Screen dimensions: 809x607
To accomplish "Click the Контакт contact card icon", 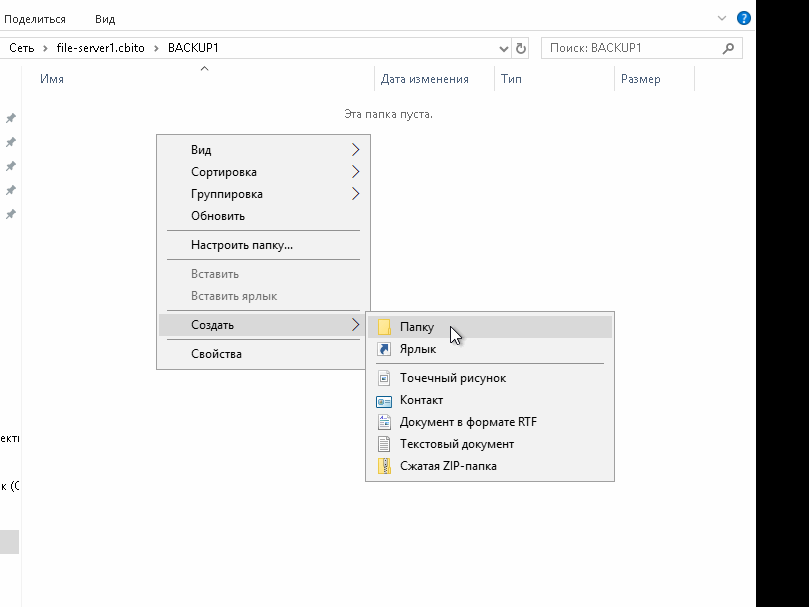I will coord(384,400).
